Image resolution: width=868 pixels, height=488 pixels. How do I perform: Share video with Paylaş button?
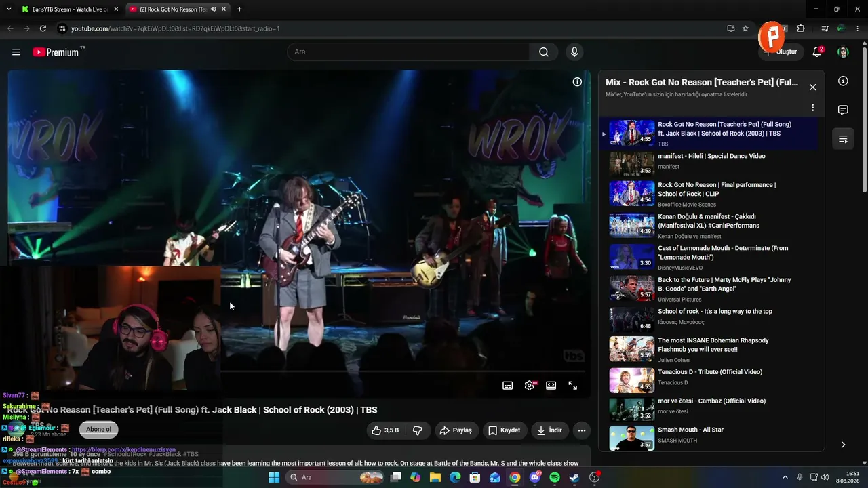pyautogui.click(x=456, y=430)
